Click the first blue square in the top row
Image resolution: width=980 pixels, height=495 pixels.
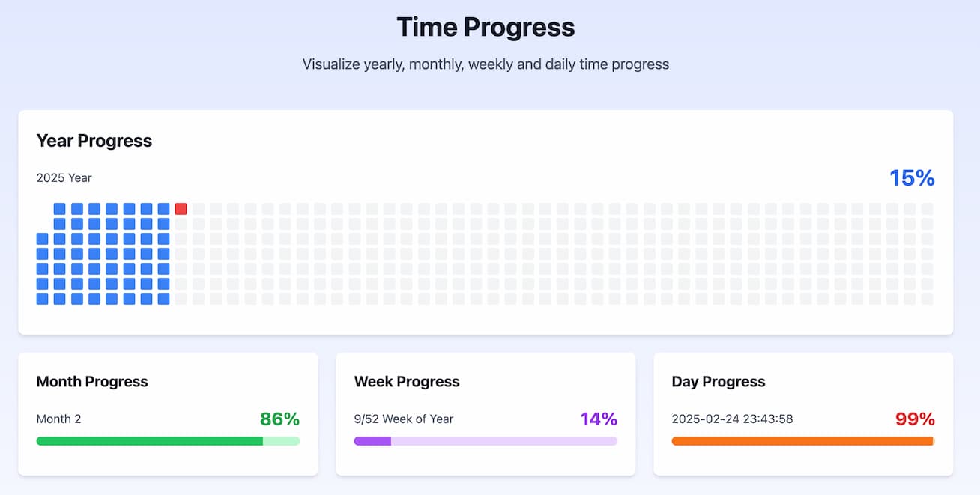point(59,209)
